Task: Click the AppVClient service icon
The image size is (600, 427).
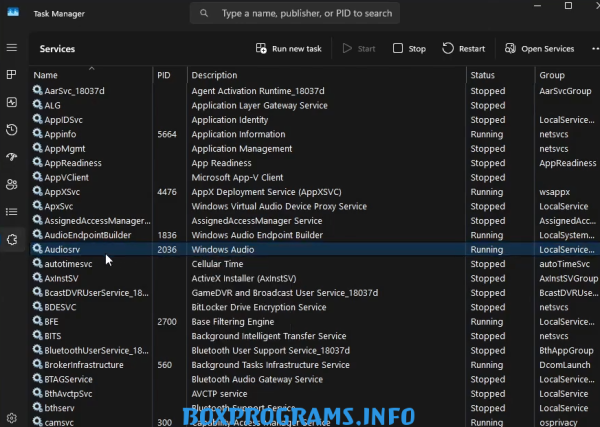Action: [38, 177]
